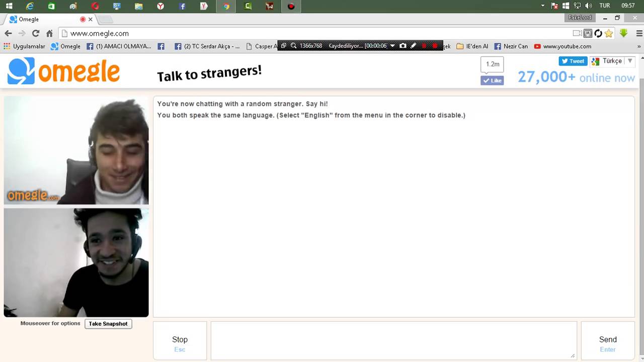Switch to Google Chrome in the taskbar
The width and height of the screenshot is (644, 362).
pos(226,6)
